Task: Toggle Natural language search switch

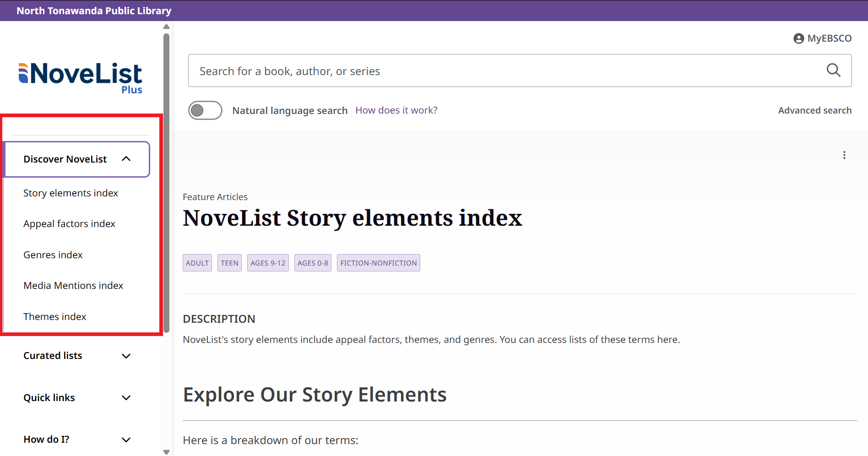Action: (x=205, y=110)
